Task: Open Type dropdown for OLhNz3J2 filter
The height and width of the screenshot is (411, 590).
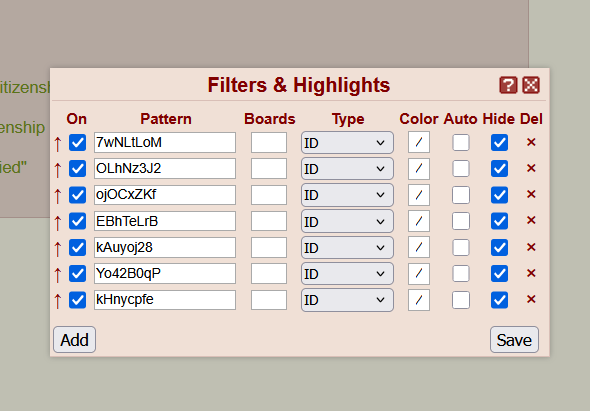Action: pos(347,169)
